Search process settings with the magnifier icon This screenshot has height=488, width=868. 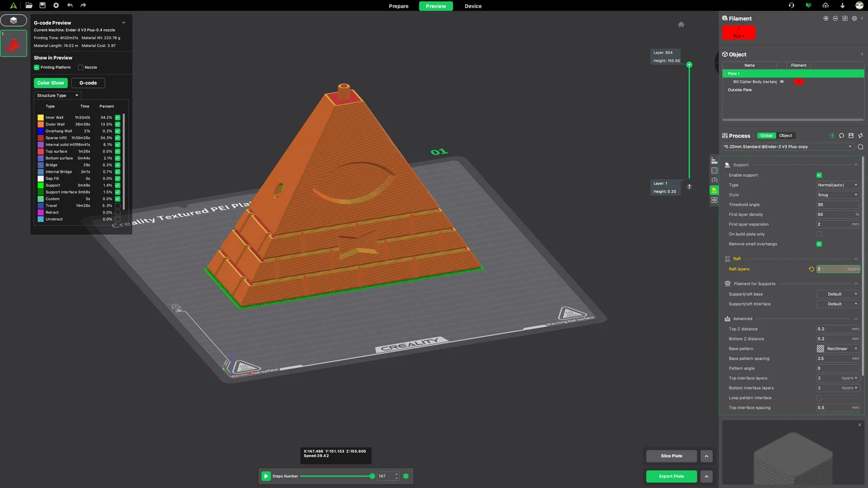[x=860, y=147]
